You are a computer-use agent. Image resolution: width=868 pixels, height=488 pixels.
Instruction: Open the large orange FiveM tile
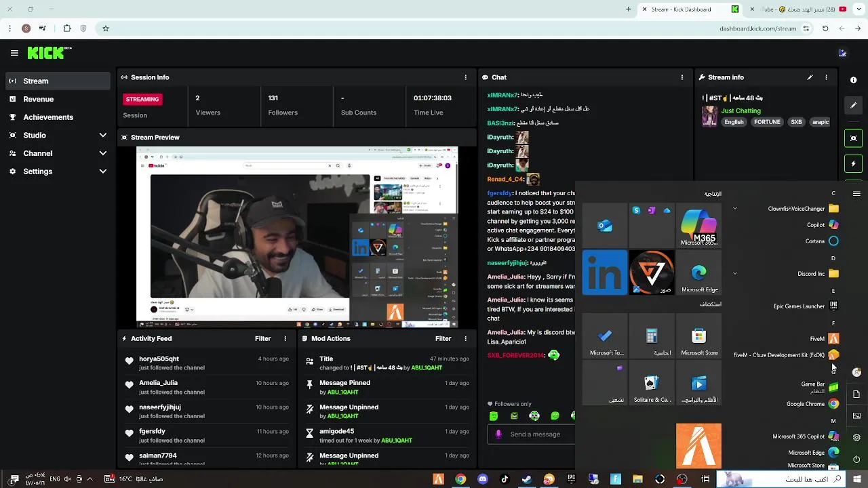tap(698, 445)
